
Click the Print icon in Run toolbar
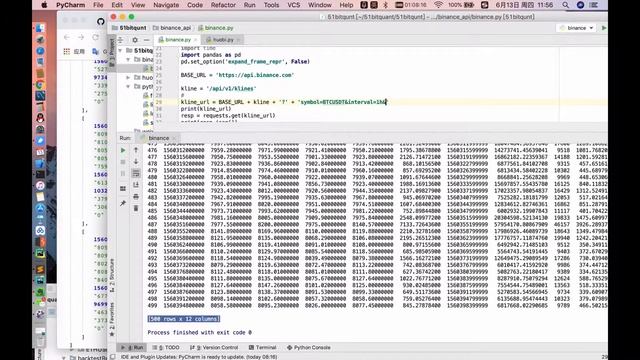[136, 197]
